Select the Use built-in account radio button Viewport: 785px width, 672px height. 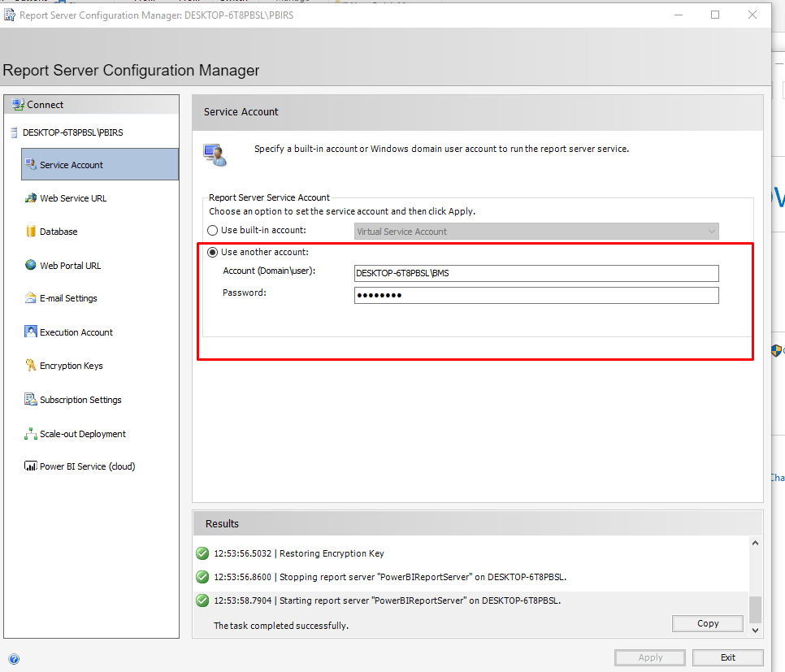[213, 231]
